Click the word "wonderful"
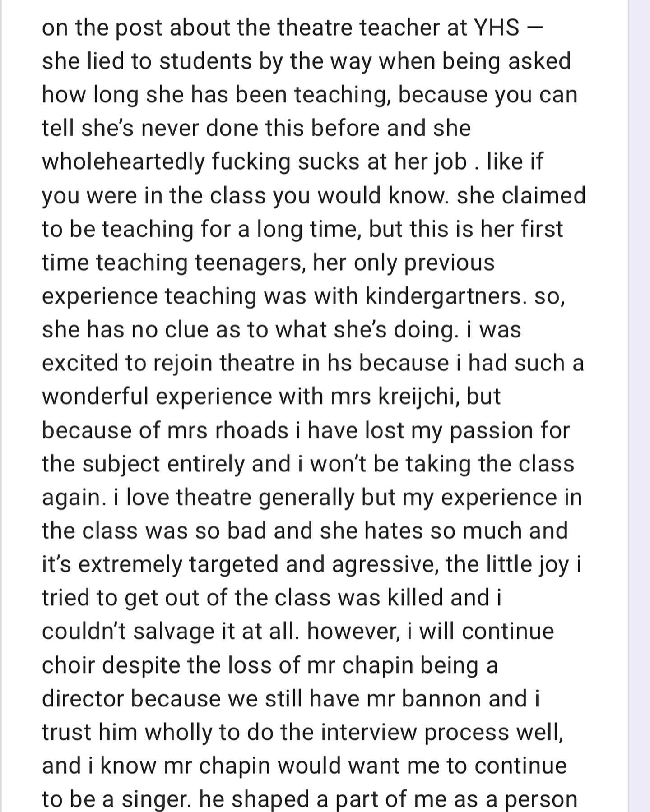This screenshot has height=812, width=650. (x=95, y=396)
